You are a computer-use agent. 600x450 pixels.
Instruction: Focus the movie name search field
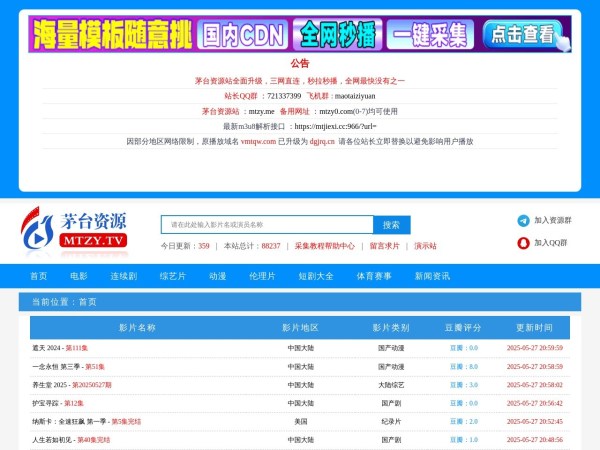pos(267,225)
